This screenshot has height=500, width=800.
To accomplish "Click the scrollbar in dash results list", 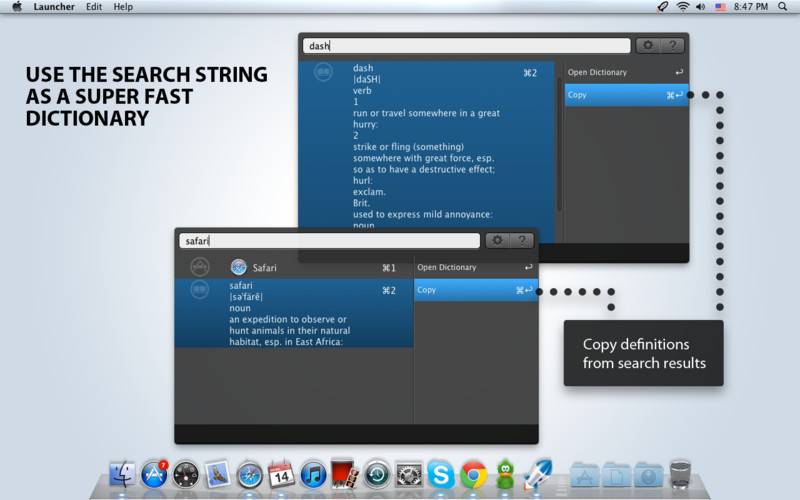I will [559, 143].
